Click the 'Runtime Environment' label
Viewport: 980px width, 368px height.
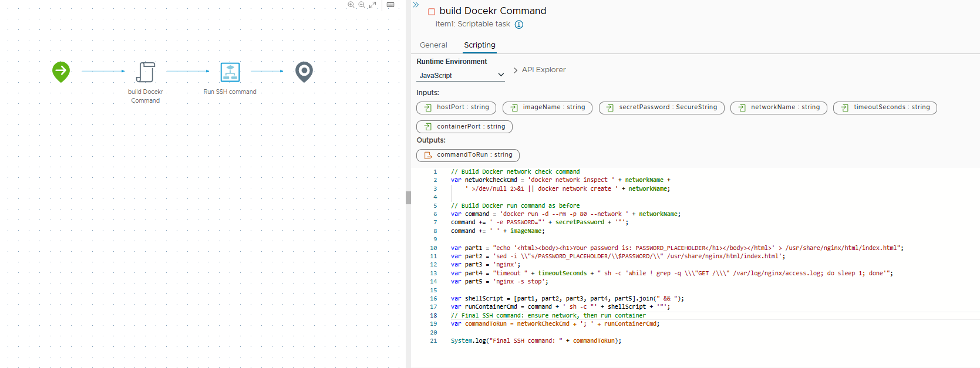(x=452, y=62)
